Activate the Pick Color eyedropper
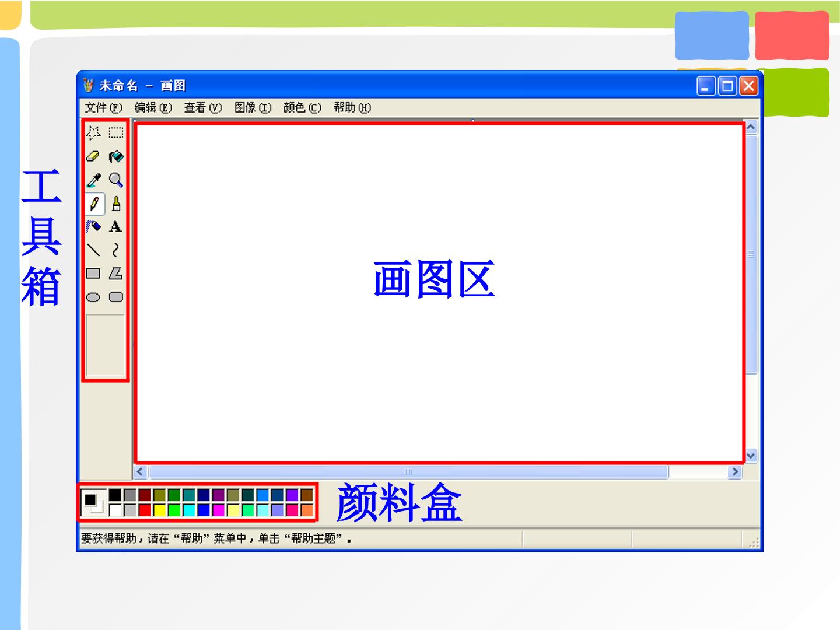 point(93,180)
